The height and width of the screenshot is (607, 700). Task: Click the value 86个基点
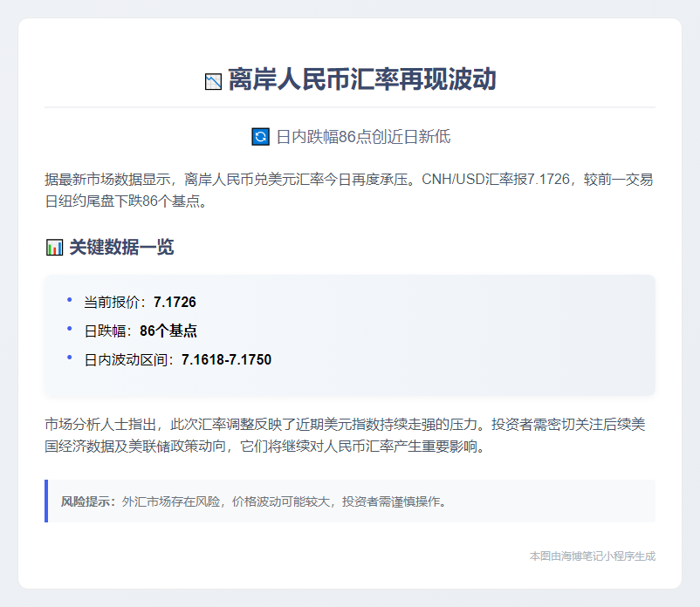[x=168, y=331]
